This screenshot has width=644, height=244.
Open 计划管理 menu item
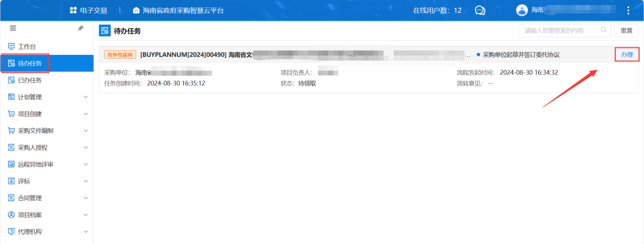(x=47, y=97)
